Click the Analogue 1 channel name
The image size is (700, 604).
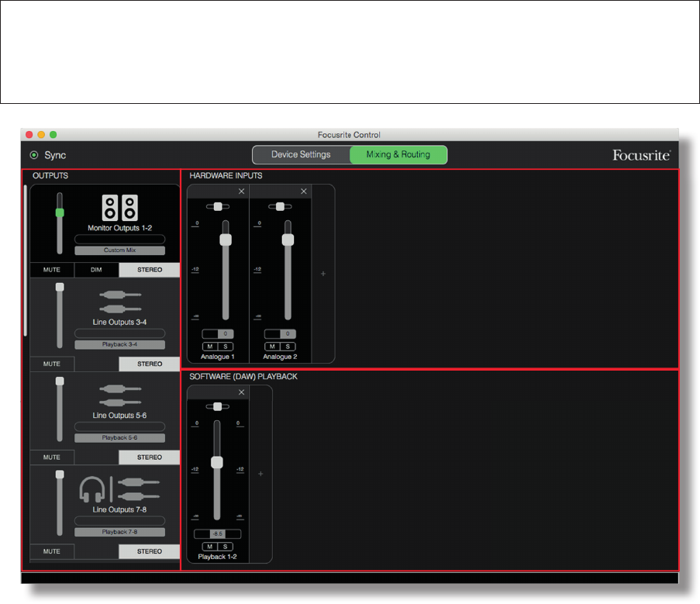(x=217, y=357)
